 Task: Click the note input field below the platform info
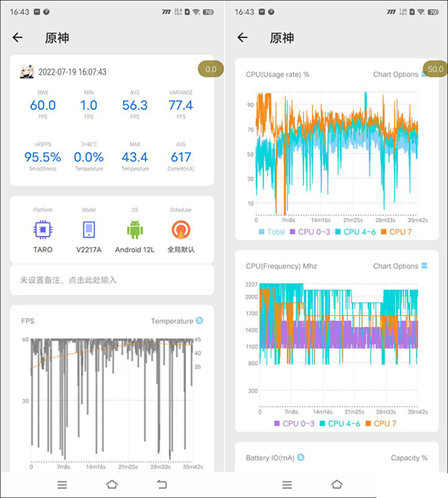(x=112, y=280)
